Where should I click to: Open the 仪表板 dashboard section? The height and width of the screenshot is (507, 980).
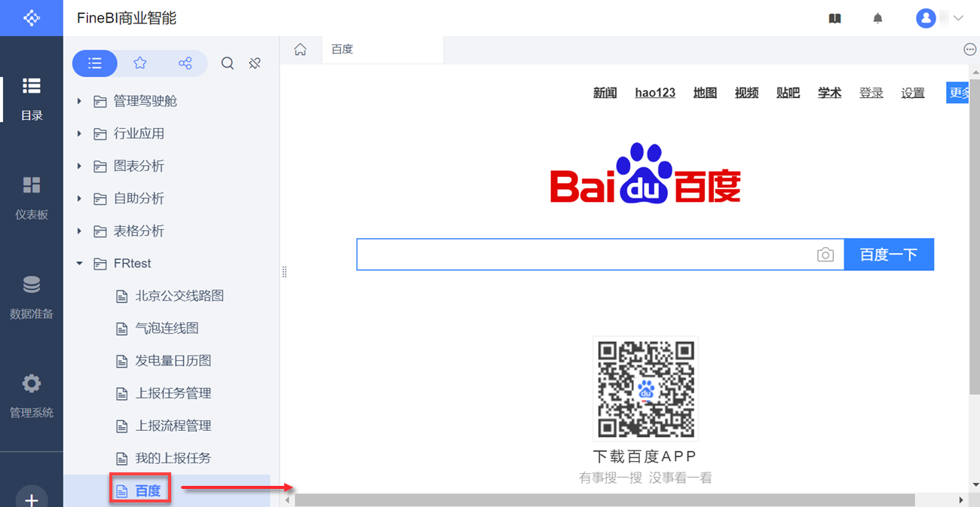(x=32, y=198)
